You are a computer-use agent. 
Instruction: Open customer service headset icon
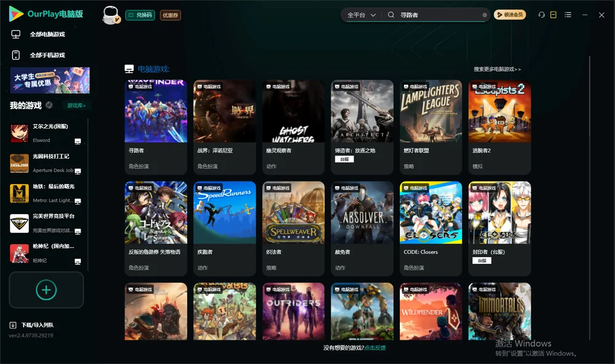[x=542, y=15]
